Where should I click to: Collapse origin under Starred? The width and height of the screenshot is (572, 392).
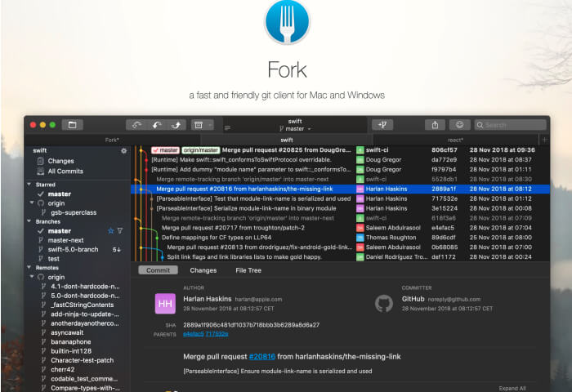tap(32, 203)
